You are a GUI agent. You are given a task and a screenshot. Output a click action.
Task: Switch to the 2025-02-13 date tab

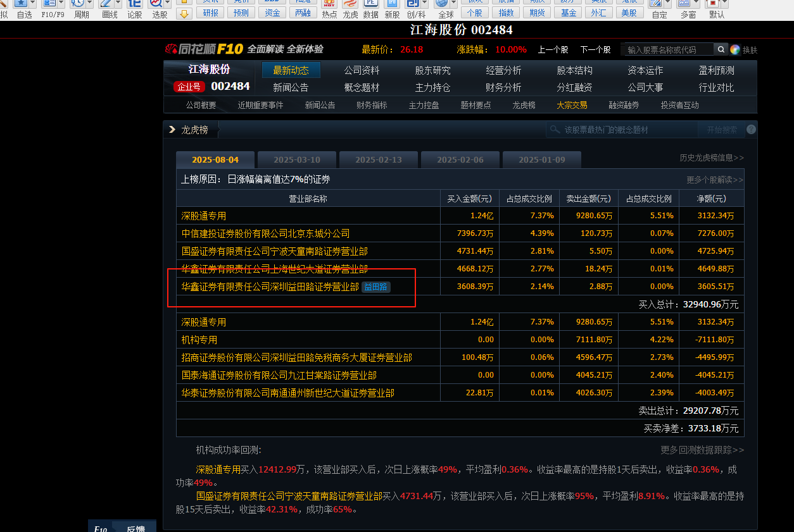pos(379,160)
